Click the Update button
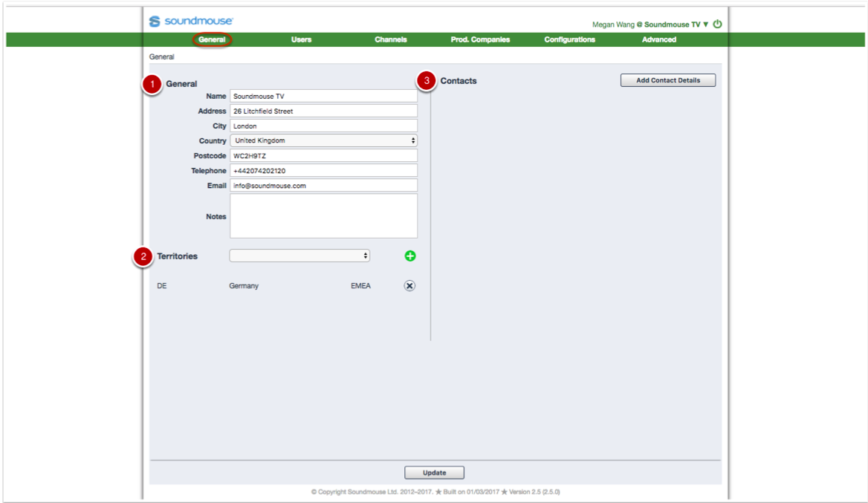Screen dimensions: 868x503 (x=435, y=473)
